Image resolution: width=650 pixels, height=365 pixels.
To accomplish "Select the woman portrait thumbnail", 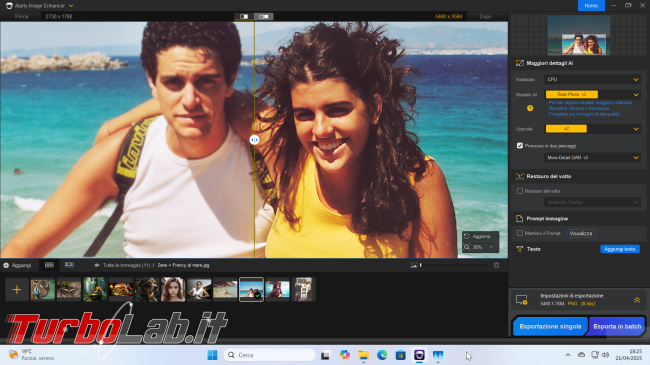I will tap(173, 289).
